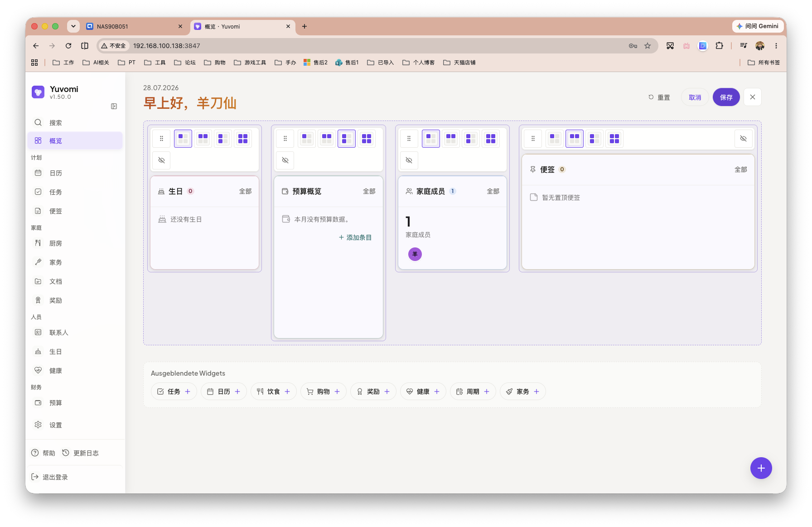This screenshot has width=812, height=527.
Task: Select third size option for 家庭成员 widget
Action: click(471, 139)
